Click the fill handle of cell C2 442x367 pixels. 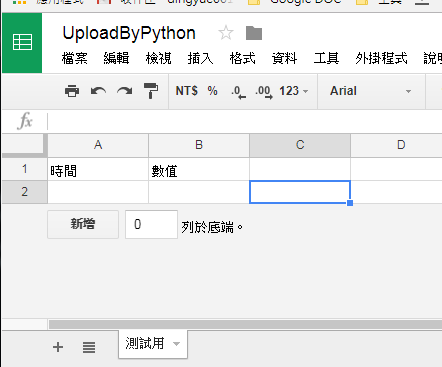pyautogui.click(x=350, y=203)
